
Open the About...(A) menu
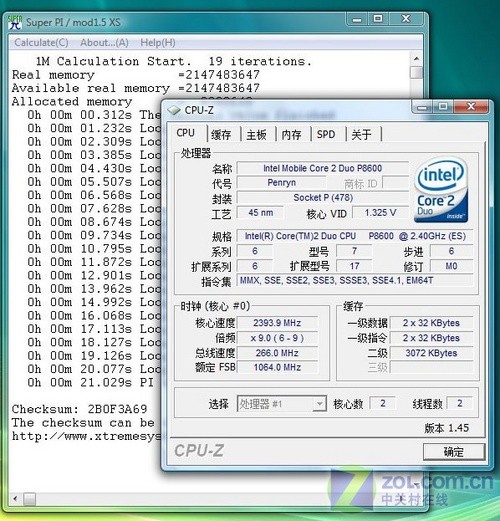point(104,43)
